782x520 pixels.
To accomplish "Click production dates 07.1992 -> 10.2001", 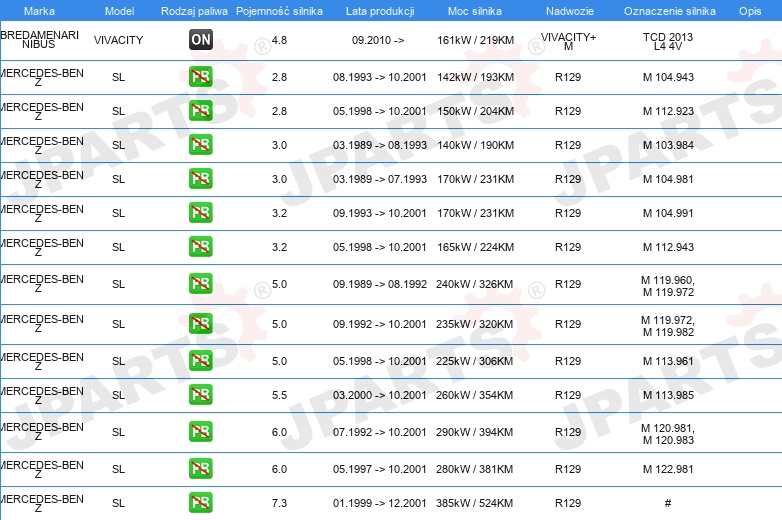I will tap(380, 432).
